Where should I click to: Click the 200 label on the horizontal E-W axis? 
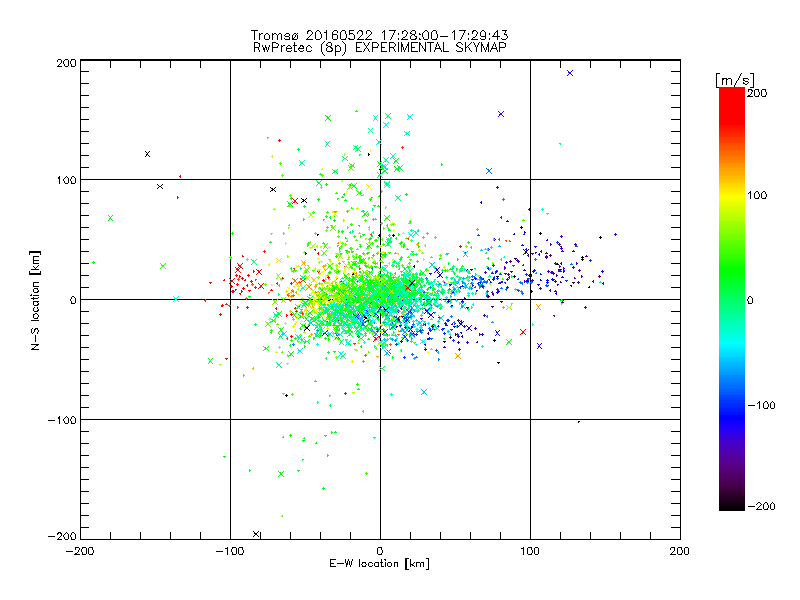(x=679, y=551)
